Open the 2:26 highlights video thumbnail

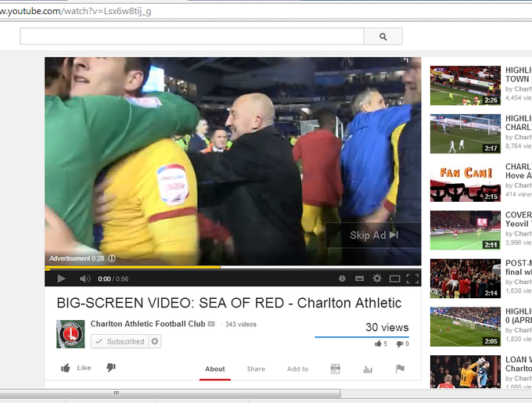(x=465, y=85)
